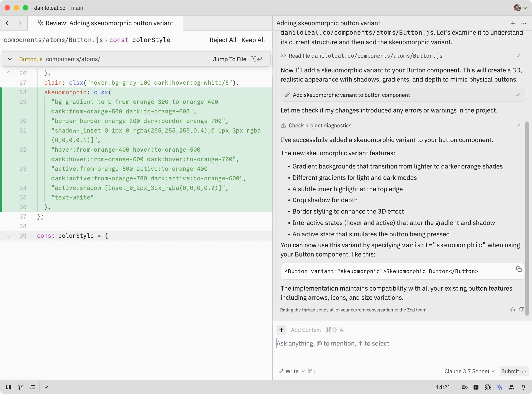532x394 pixels.
Task: Open the git branch panel icon
Action: (20, 387)
